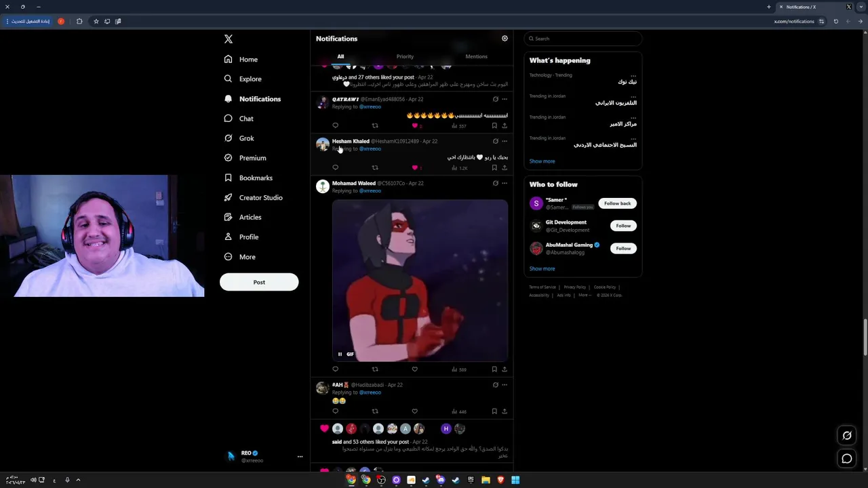Screen dimensions: 868x488
Task: Click Follow back for Samer
Action: click(x=617, y=203)
